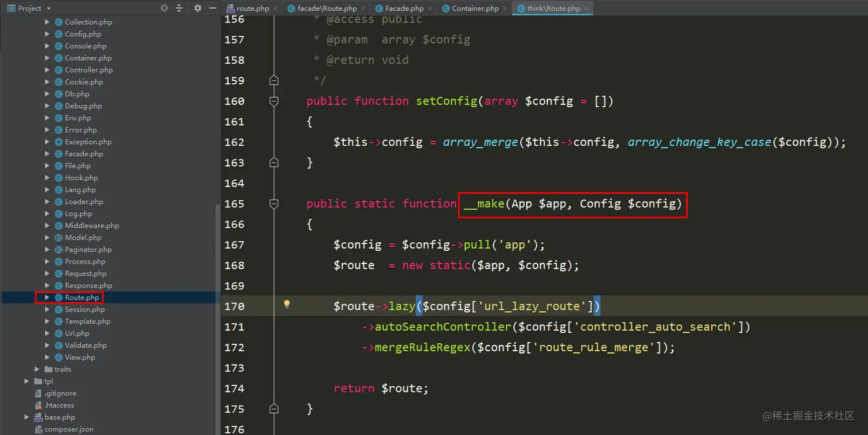Click the Project panel vertical scrollbar
The width and height of the screenshot is (868, 435).
coord(218,319)
